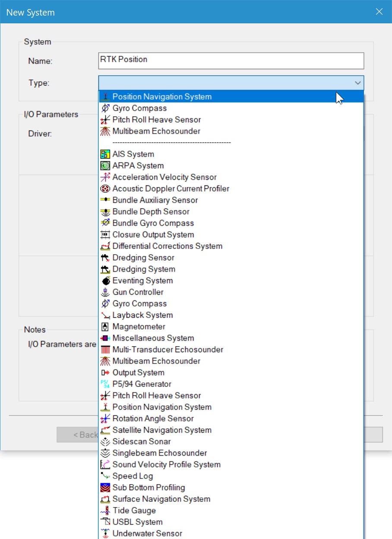Click the AIS System icon
This screenshot has width=392, height=539.
105,154
